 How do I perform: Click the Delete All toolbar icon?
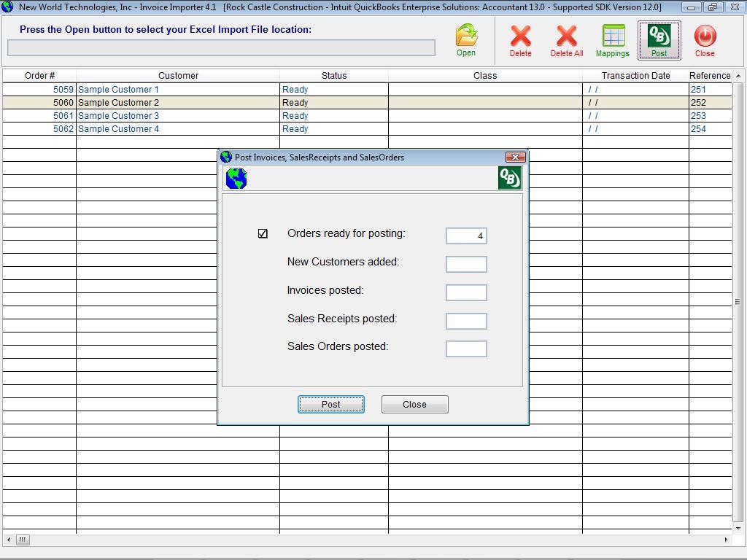pos(566,41)
